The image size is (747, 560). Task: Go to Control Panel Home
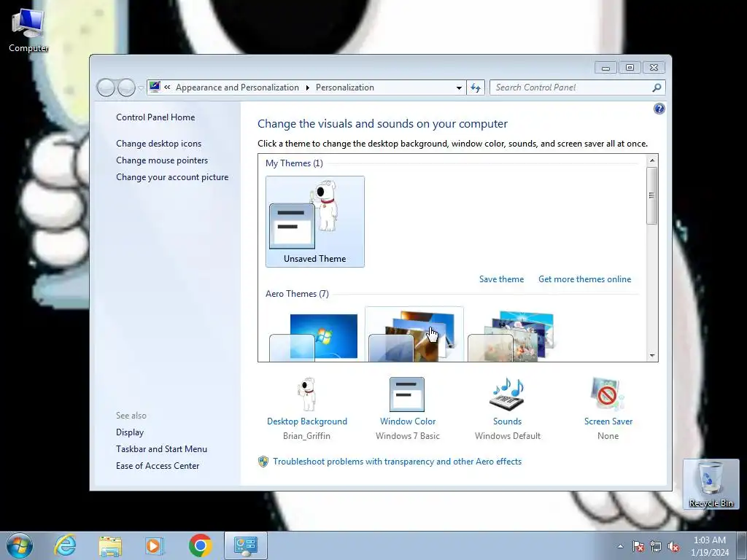155,117
